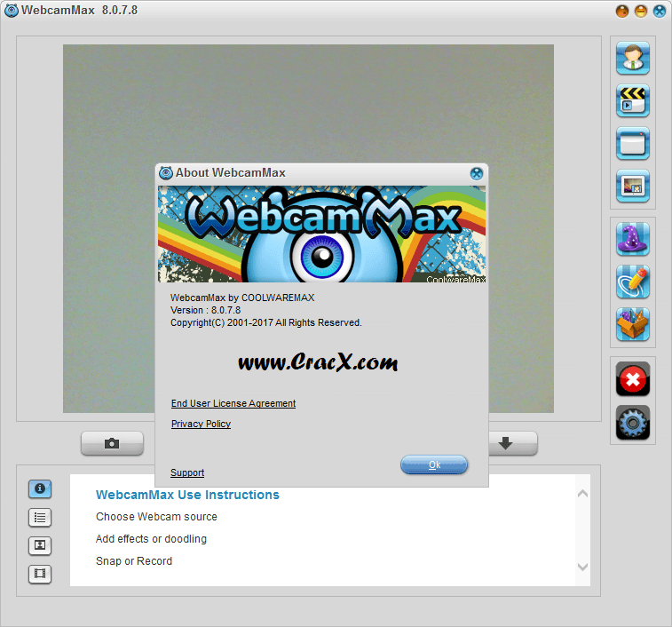Image resolution: width=672 pixels, height=627 pixels.
Task: Open the video file source icon
Action: click(633, 100)
